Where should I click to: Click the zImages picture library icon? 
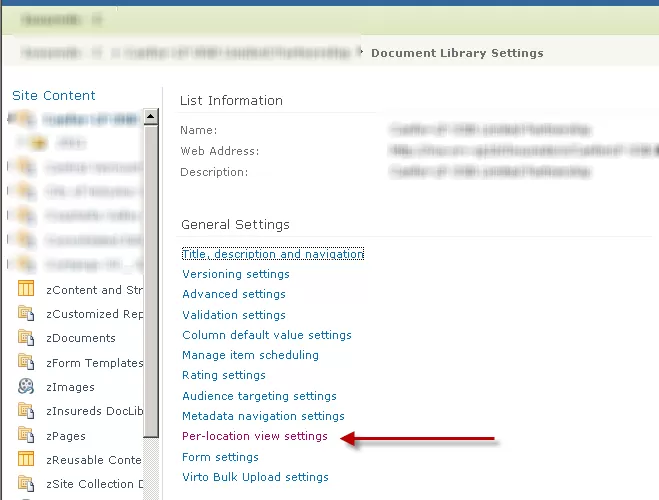pos(26,386)
